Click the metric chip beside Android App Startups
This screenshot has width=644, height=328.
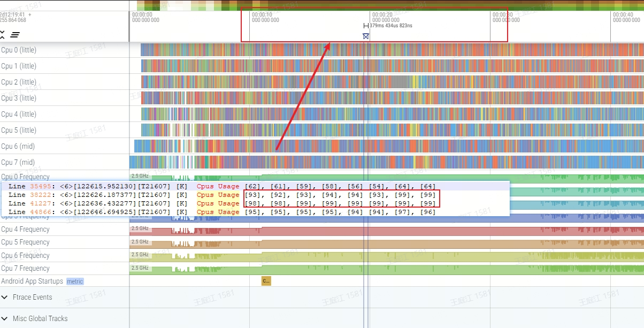click(75, 281)
